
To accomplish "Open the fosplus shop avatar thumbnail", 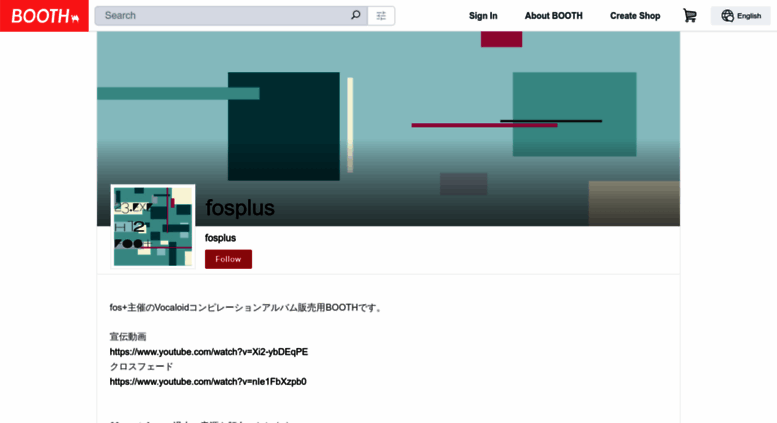I will tap(153, 226).
